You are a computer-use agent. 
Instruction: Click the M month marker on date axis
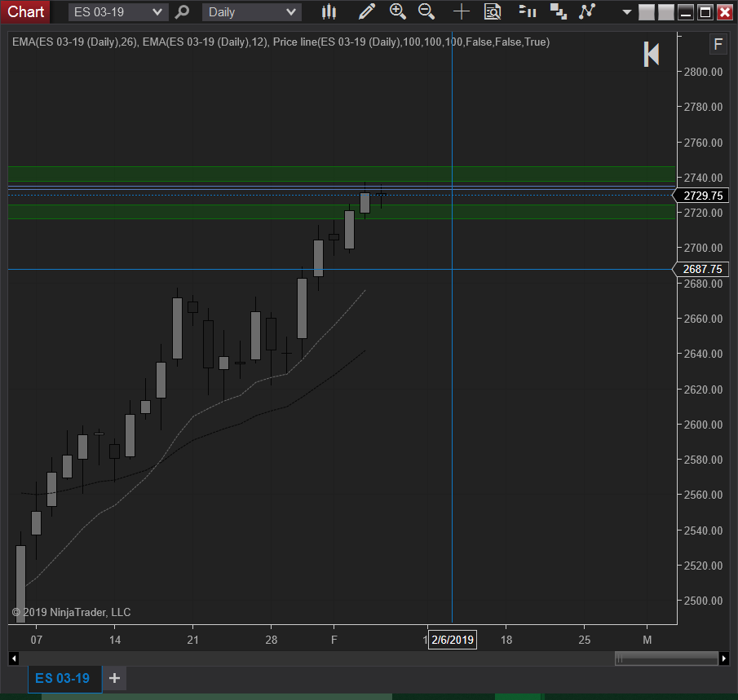click(647, 640)
